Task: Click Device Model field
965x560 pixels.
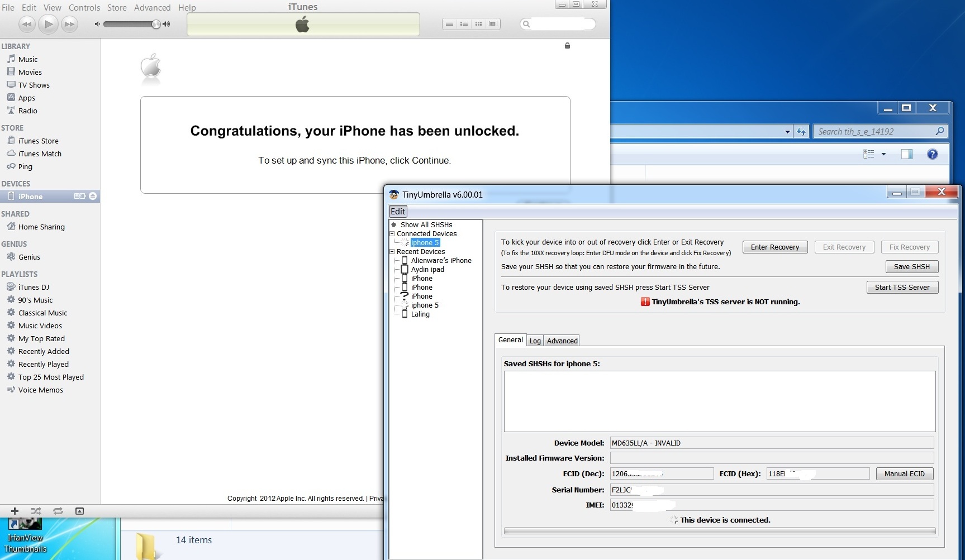Action: pos(772,443)
